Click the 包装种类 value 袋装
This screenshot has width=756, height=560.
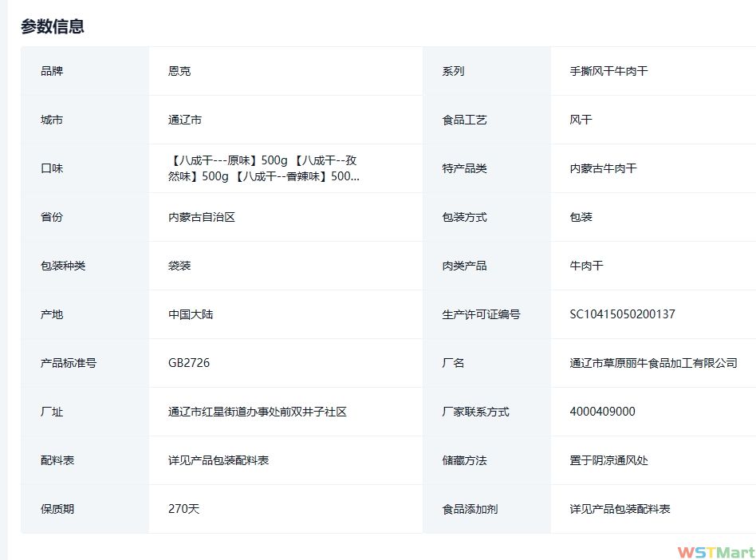tap(179, 266)
